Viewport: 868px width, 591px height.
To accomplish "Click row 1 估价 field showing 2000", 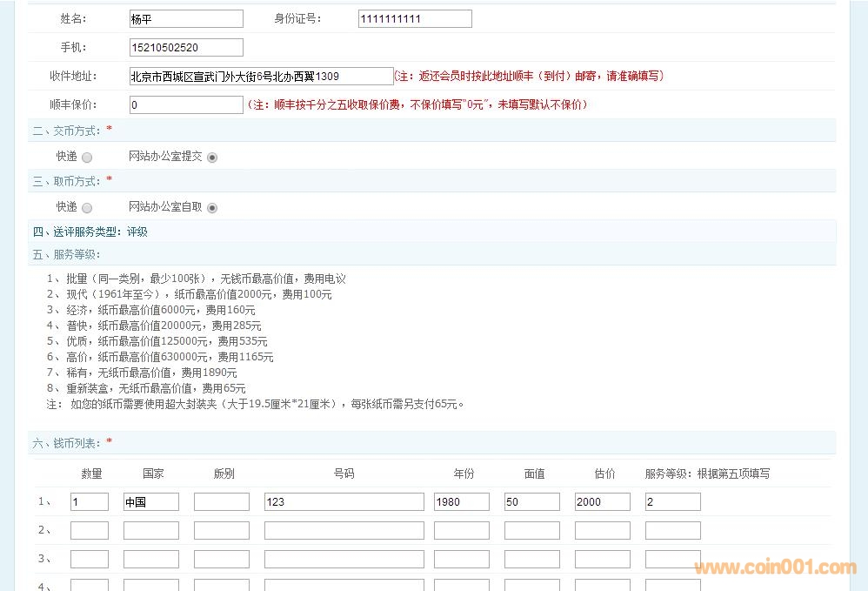I will [602, 502].
